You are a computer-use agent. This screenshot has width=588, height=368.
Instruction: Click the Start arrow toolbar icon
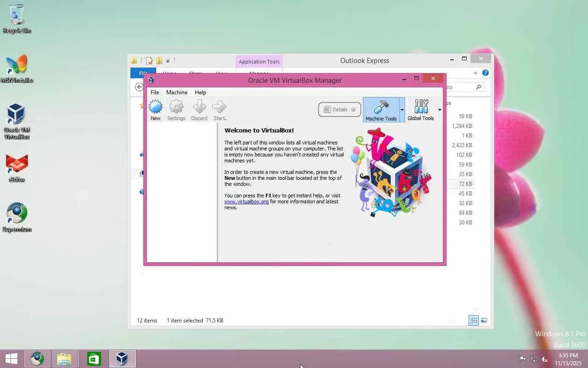coord(220,110)
